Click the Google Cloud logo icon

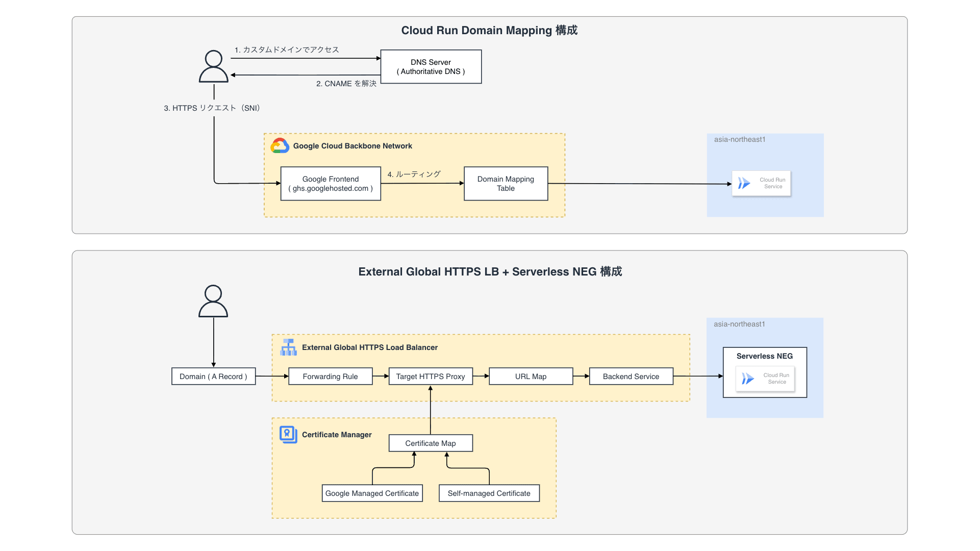pos(280,146)
